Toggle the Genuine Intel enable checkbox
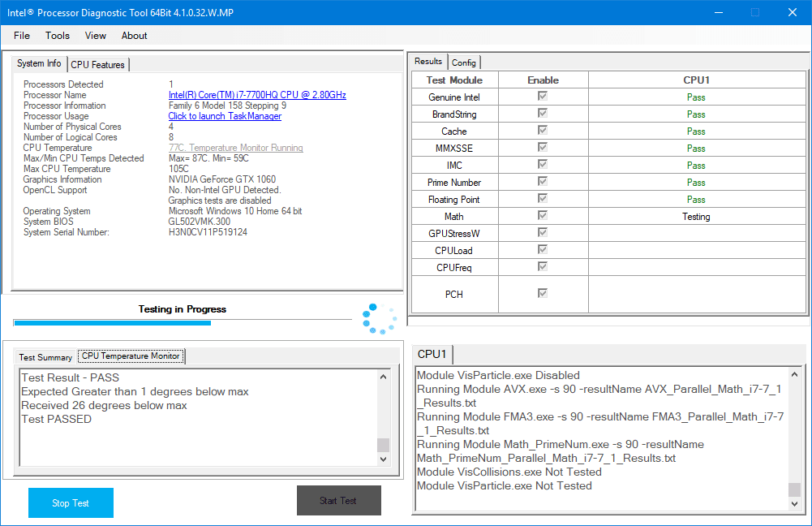 pos(543,97)
